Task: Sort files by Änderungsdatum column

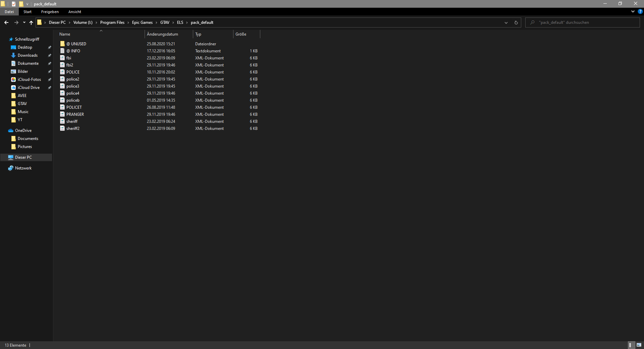Action: tap(162, 34)
